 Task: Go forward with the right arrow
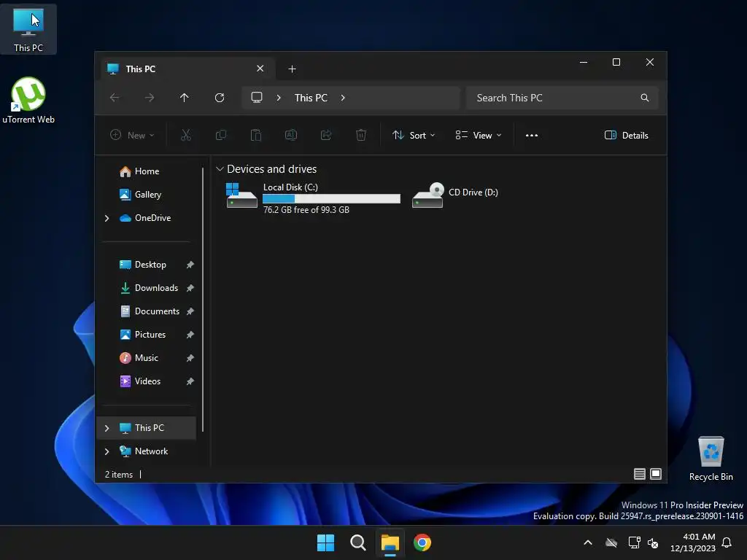pyautogui.click(x=150, y=98)
